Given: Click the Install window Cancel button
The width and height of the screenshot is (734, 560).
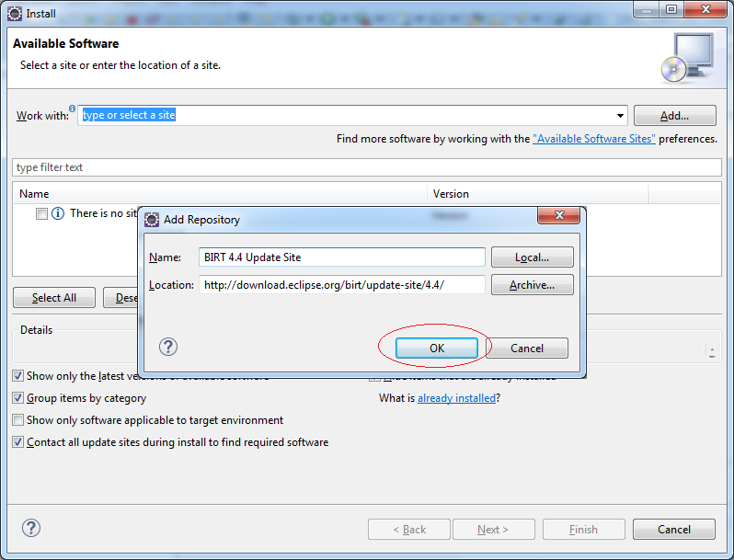Looking at the screenshot, I should [x=674, y=529].
